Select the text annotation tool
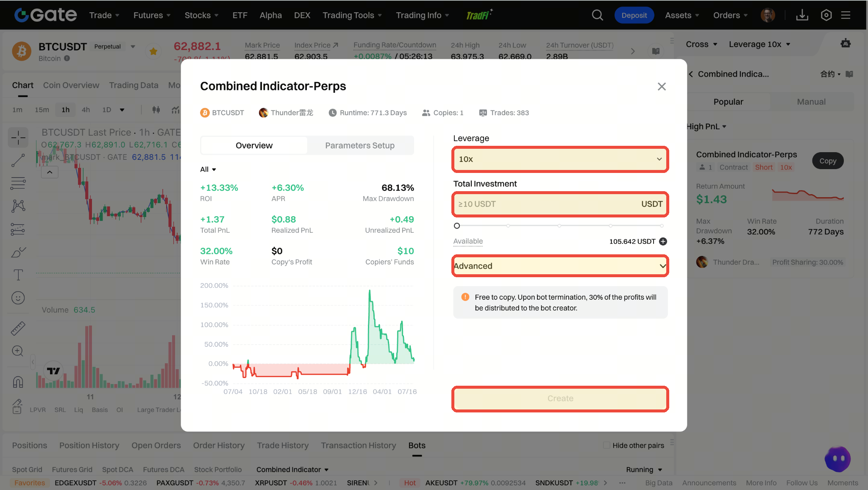This screenshot has height=490, width=868. [x=18, y=275]
